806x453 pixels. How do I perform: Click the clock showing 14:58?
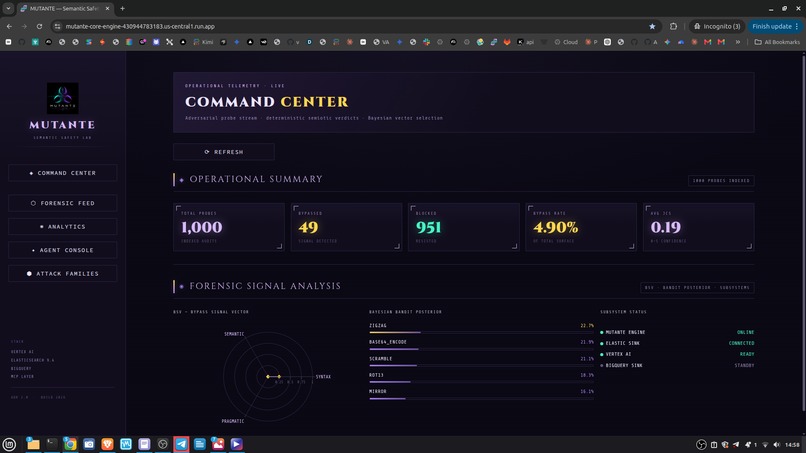pos(792,445)
